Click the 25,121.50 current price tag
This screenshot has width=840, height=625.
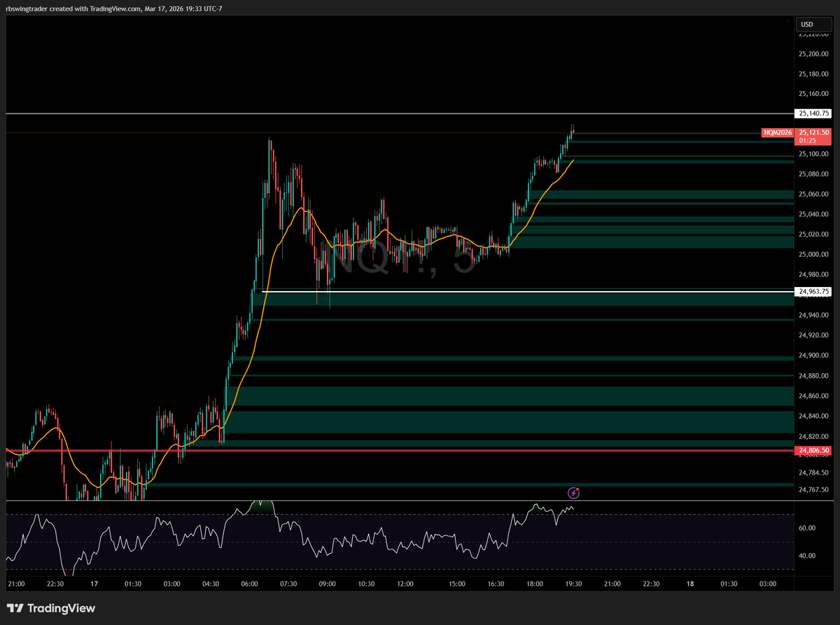[x=813, y=132]
